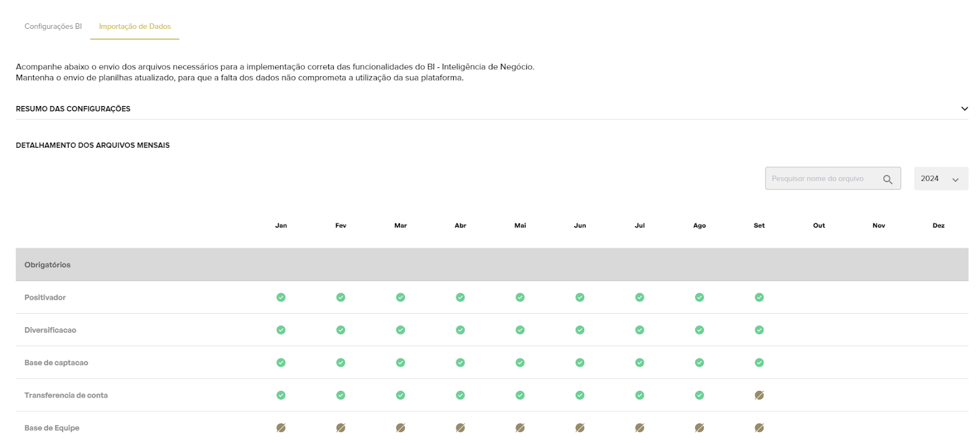
Task: Click Base de captacao April check icon
Action: (461, 363)
